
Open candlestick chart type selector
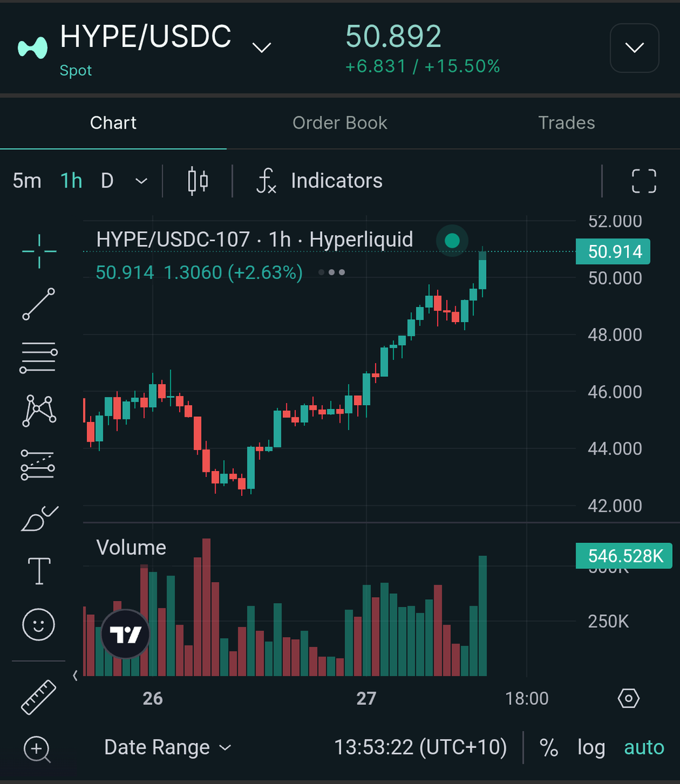[198, 181]
